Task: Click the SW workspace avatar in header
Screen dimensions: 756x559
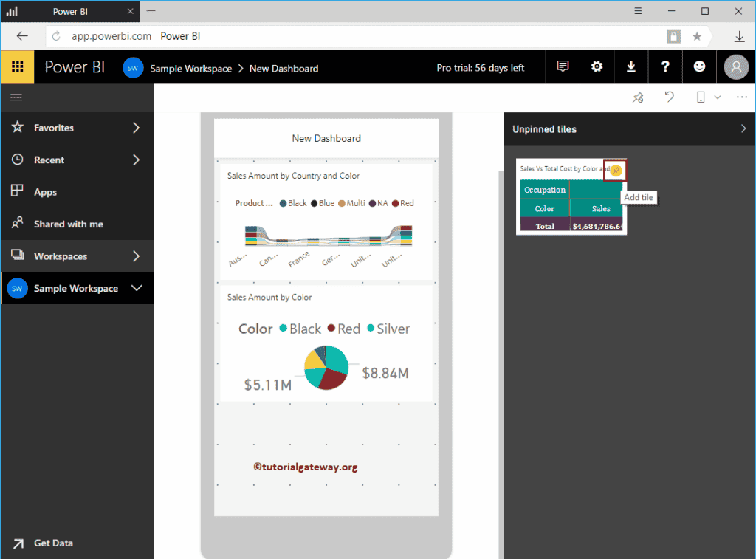Action: point(133,68)
